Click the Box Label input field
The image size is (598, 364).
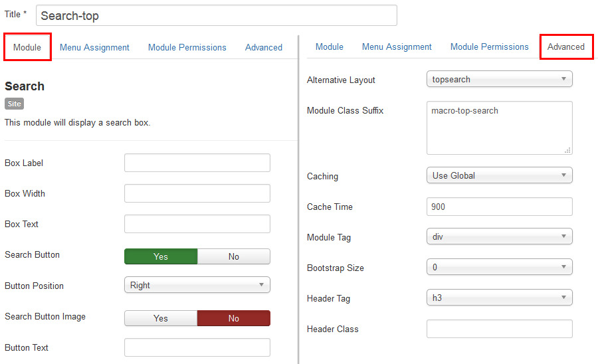[197, 163]
